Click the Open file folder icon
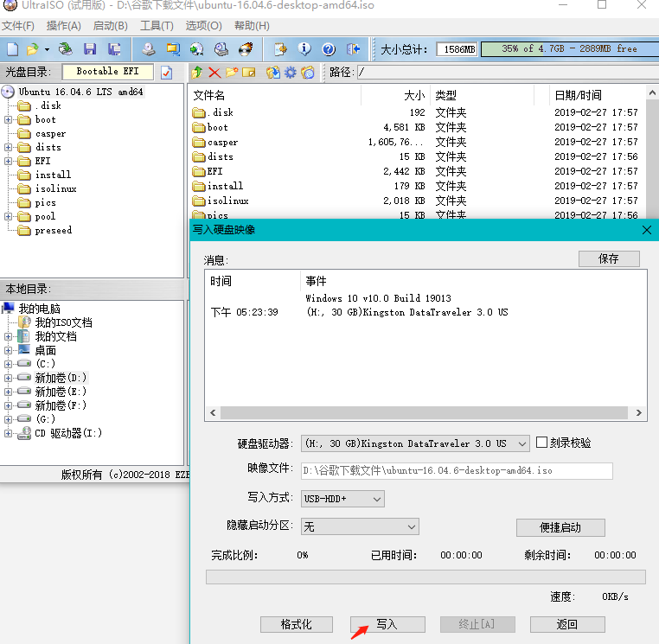The image size is (659, 644). coord(32,49)
